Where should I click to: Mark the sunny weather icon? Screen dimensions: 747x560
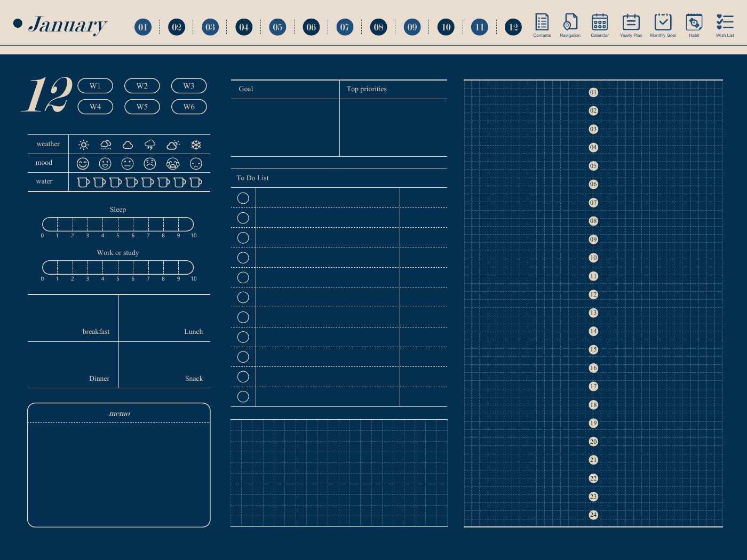(83, 145)
